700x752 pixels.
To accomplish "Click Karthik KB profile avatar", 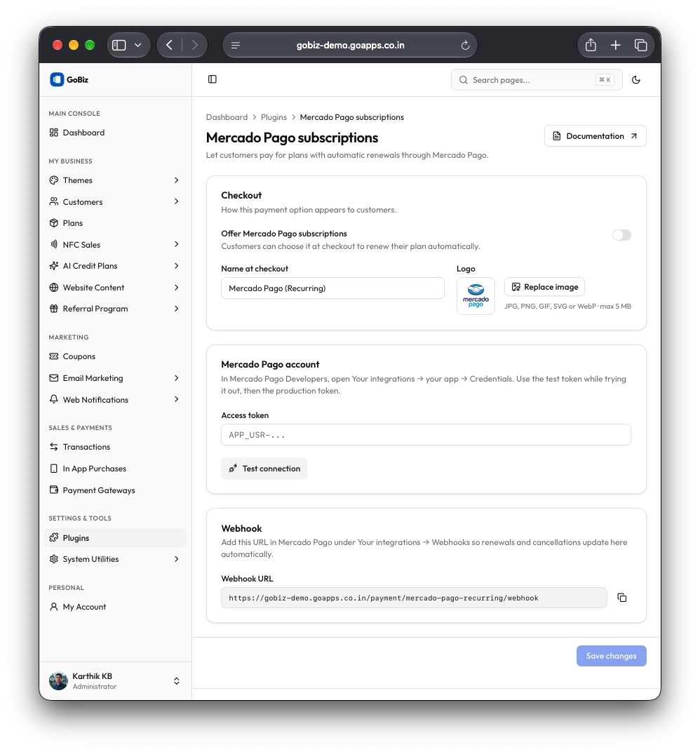I will pyautogui.click(x=58, y=681).
